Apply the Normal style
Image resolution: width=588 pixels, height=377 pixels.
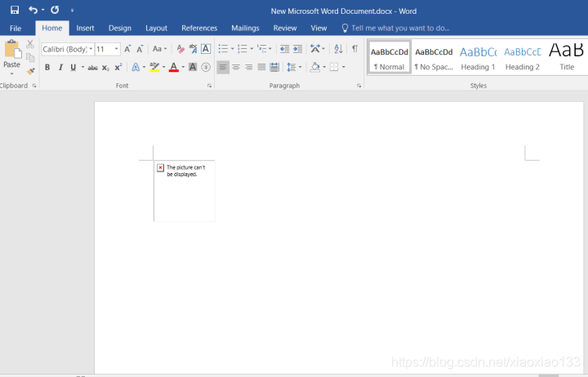tap(390, 57)
